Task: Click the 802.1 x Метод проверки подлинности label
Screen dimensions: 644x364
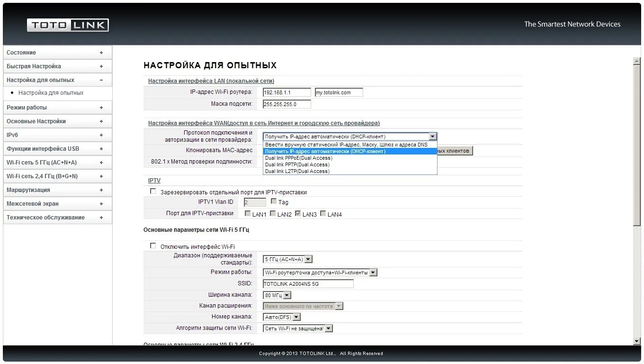Action: [x=202, y=162]
